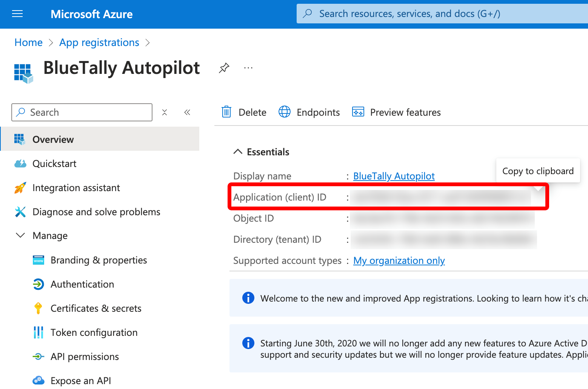Click the Authentication arrow icon
The height and width of the screenshot is (389, 588).
38,284
